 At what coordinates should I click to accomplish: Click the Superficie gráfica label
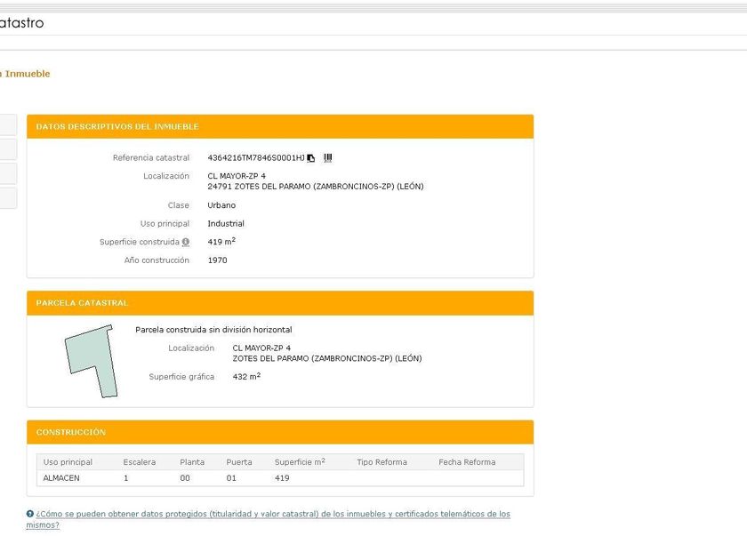tap(181, 377)
